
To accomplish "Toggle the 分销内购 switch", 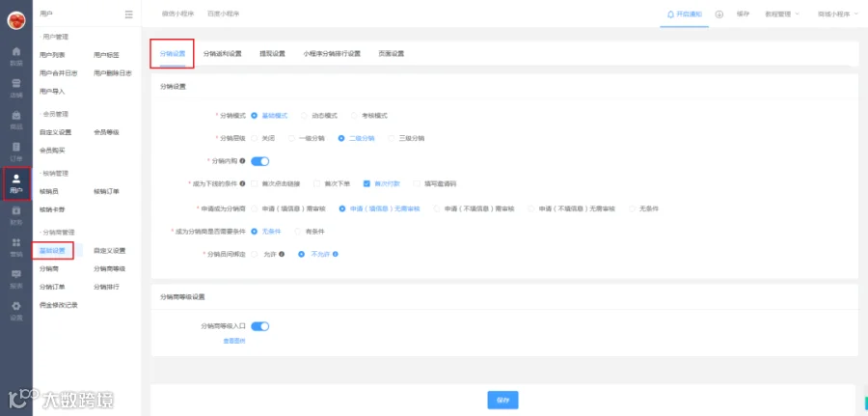I will [x=259, y=161].
